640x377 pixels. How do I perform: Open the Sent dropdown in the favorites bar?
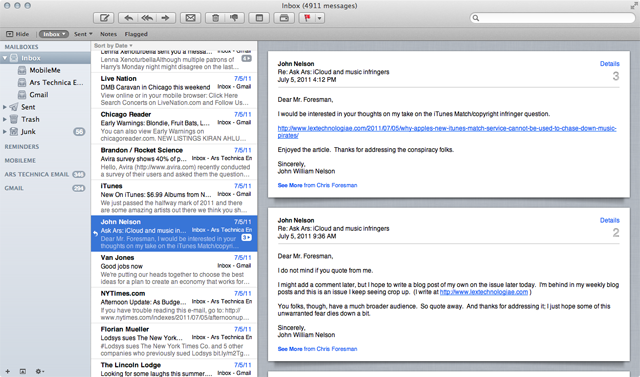83,34
